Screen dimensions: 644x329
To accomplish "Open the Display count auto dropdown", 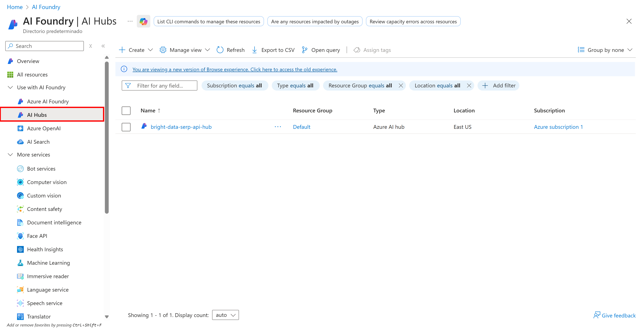I will click(x=225, y=315).
